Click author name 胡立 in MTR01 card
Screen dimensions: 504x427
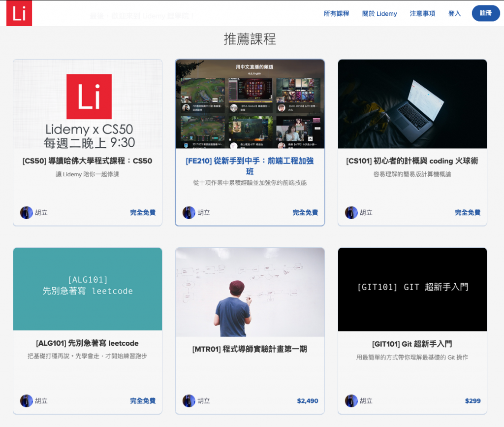click(x=204, y=401)
